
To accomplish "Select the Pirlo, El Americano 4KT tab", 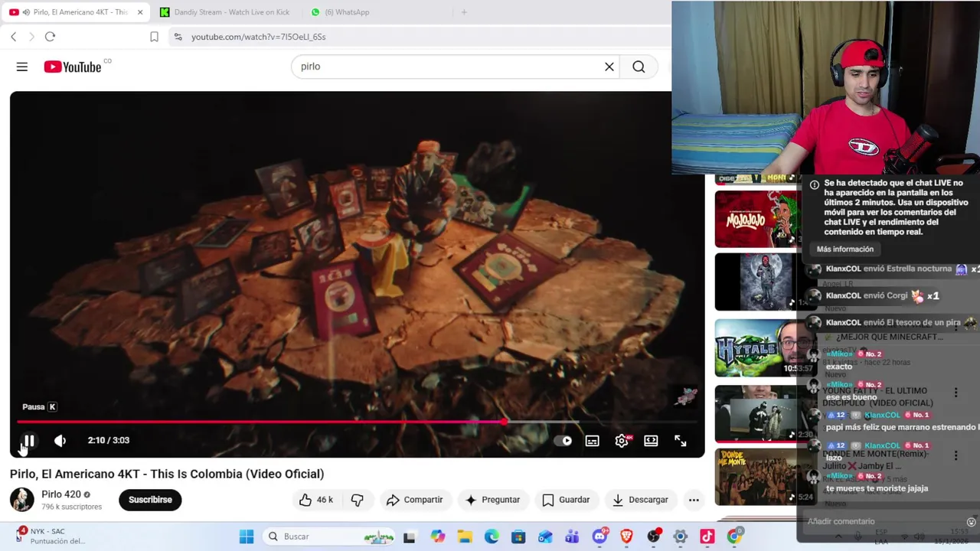I will pyautogui.click(x=75, y=12).
